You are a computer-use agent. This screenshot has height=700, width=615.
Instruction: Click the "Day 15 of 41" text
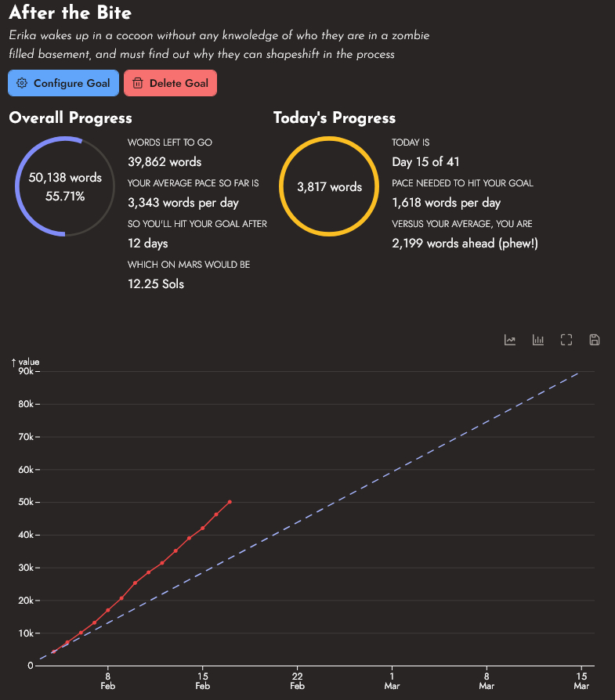click(x=425, y=162)
